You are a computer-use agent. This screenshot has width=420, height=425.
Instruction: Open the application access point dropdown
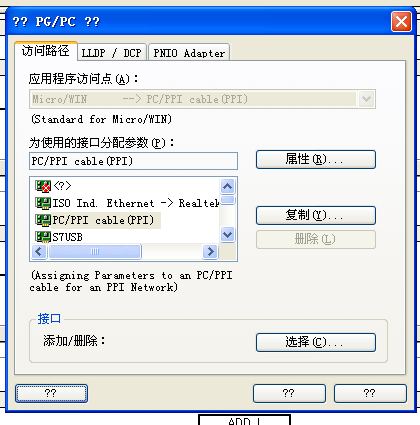tap(367, 99)
